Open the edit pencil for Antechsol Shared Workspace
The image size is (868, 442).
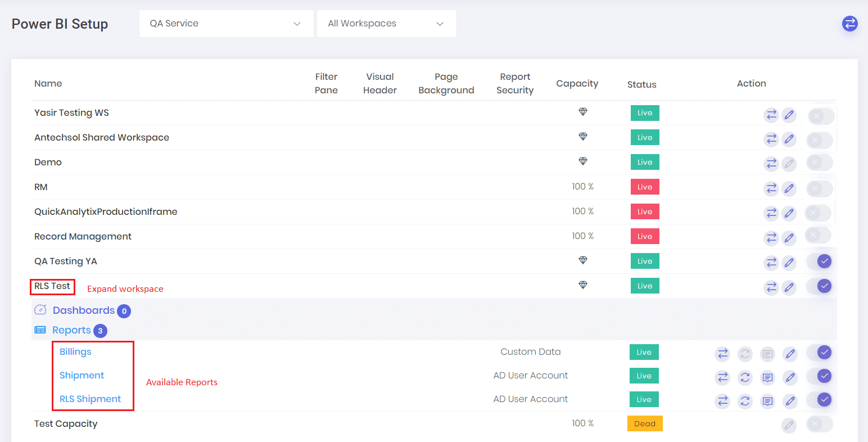[x=789, y=139]
